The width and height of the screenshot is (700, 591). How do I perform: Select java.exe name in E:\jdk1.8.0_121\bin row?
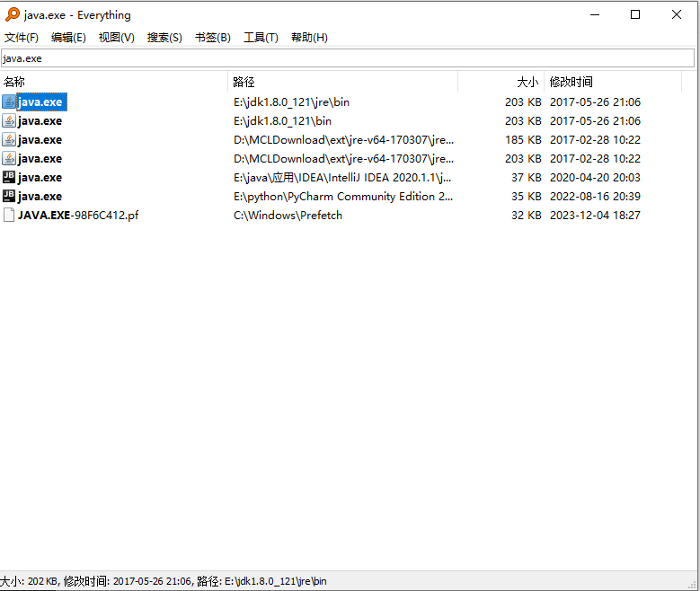[x=40, y=121]
